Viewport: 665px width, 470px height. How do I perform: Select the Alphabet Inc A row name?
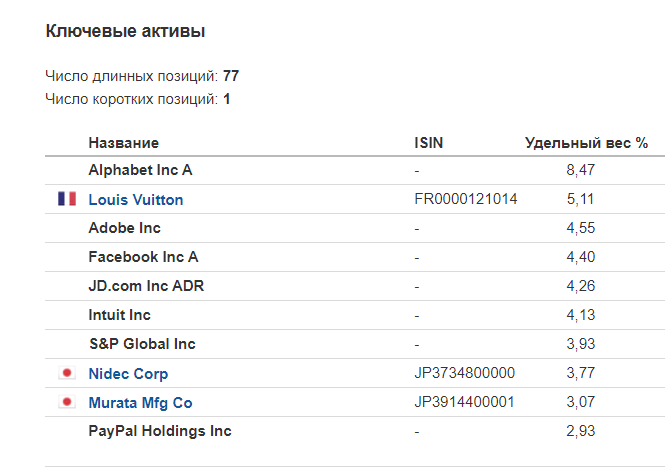coord(140,170)
